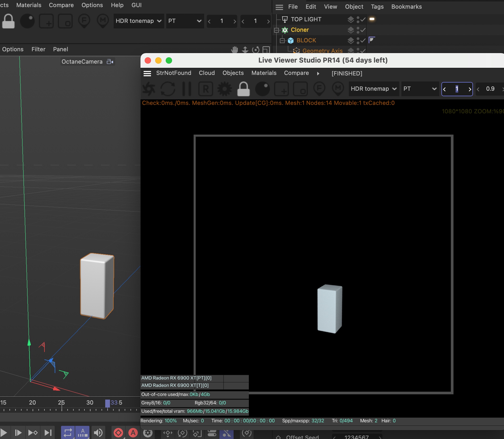Click the material picker M icon in docked Live Viewer
This screenshot has height=439, width=504.
pyautogui.click(x=103, y=21)
